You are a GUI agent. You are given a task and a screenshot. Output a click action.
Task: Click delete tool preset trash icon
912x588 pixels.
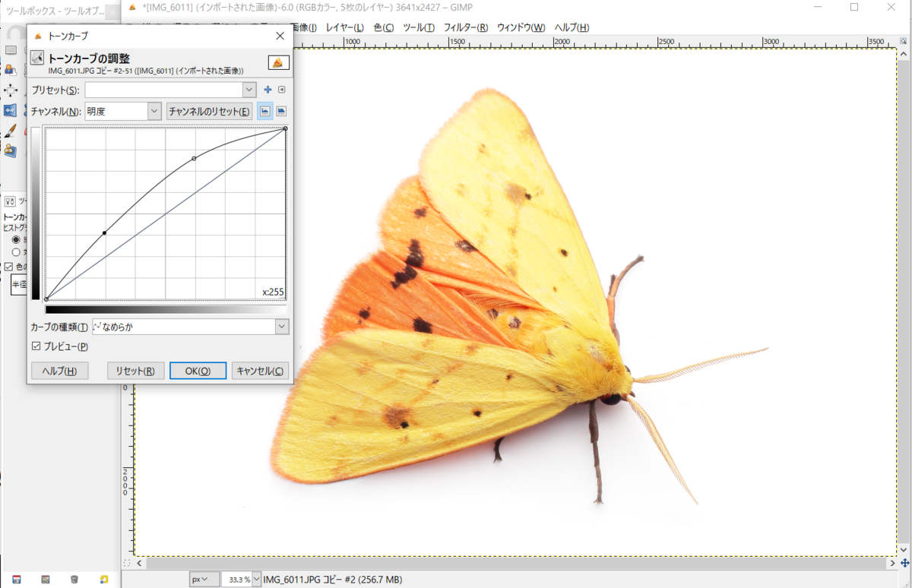74,580
